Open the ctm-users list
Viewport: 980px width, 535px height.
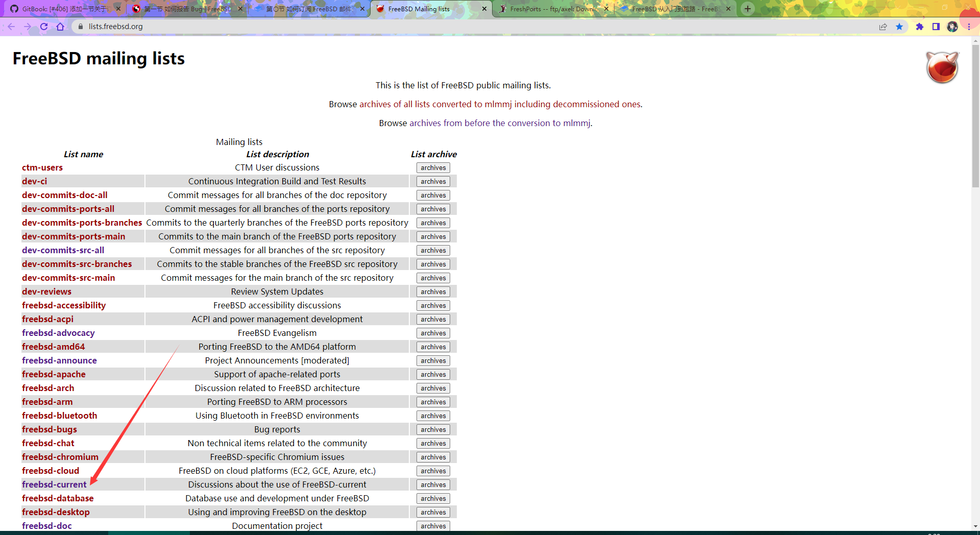(42, 167)
